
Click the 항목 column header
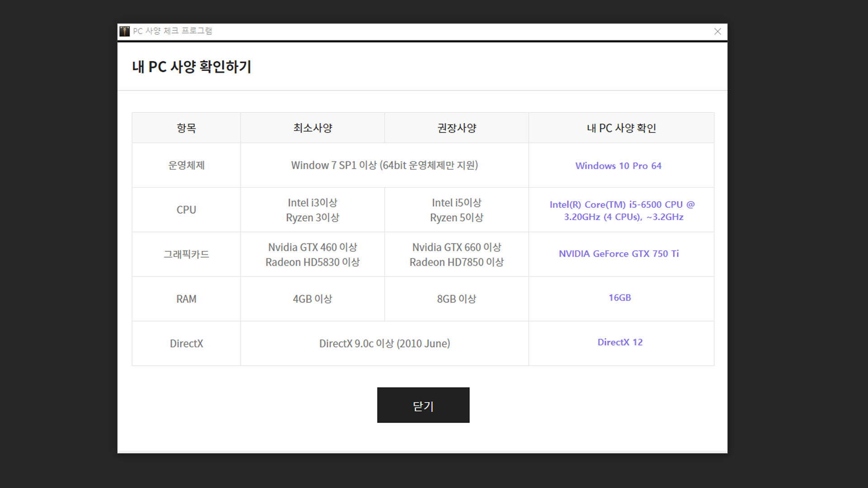tap(186, 128)
